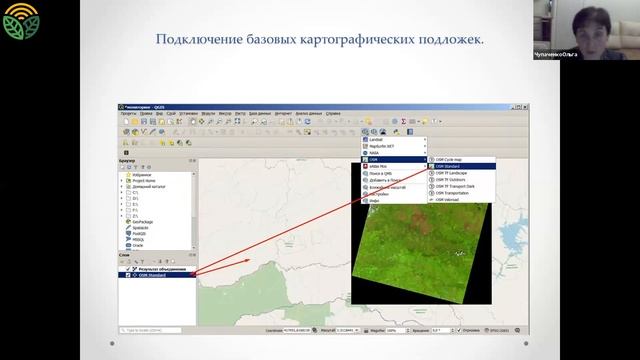Choose OSM Standard in submenu
The width and height of the screenshot is (640, 360).
coord(462,166)
